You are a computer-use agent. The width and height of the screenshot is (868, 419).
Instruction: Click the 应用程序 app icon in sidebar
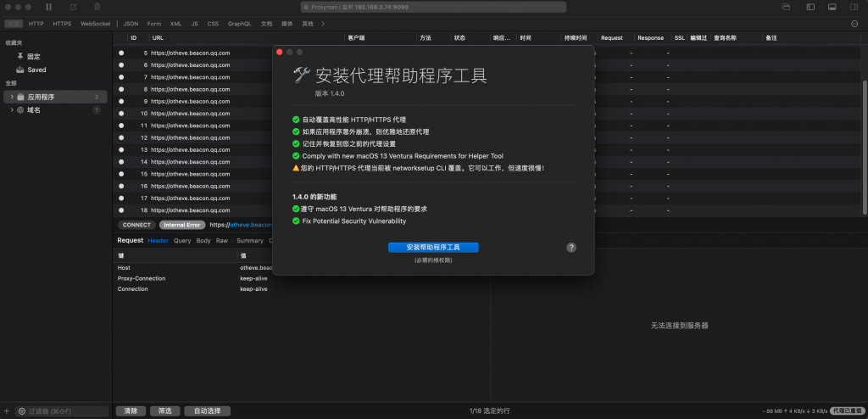click(20, 97)
